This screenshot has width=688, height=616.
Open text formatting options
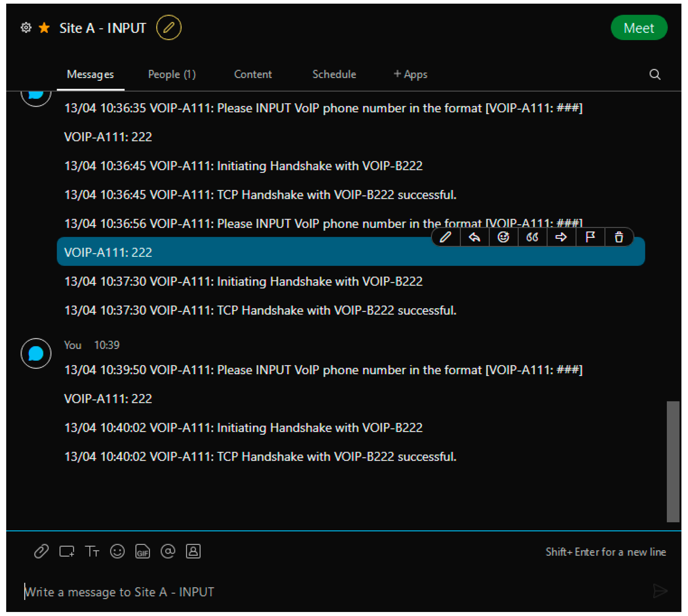92,551
